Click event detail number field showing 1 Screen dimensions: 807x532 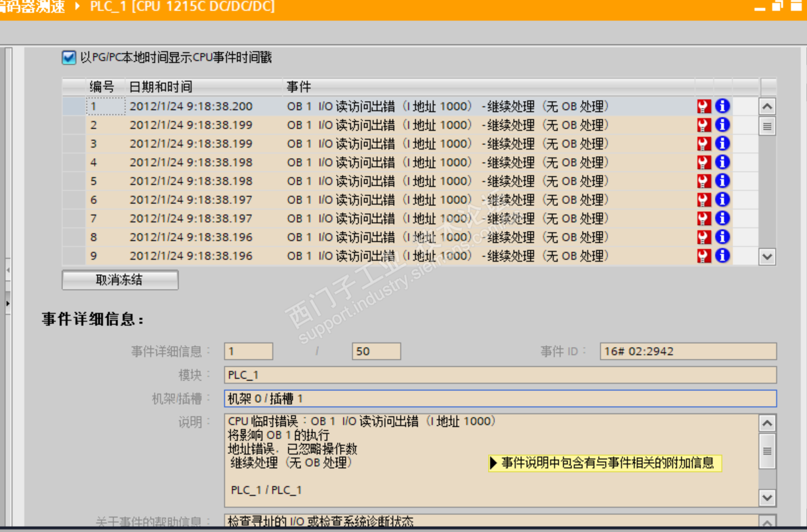coord(249,351)
